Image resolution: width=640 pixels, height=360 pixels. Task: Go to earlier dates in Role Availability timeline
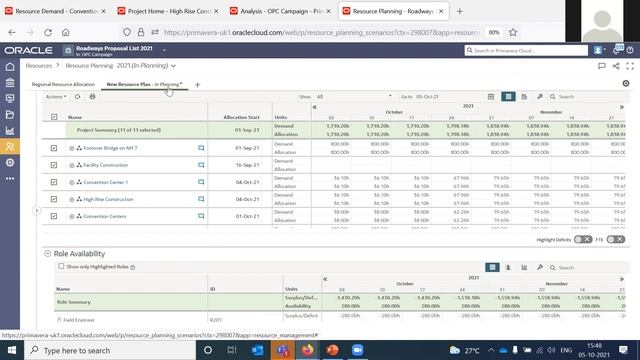coord(325,279)
